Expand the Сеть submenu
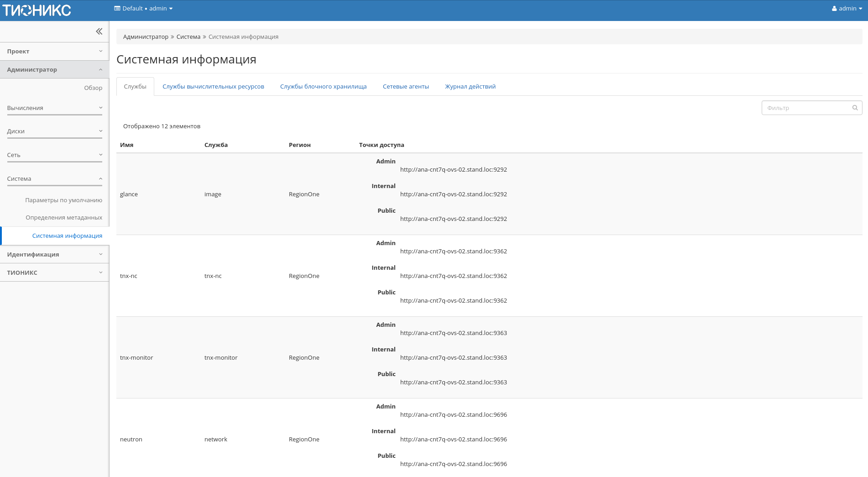The width and height of the screenshot is (868, 477). click(54, 155)
